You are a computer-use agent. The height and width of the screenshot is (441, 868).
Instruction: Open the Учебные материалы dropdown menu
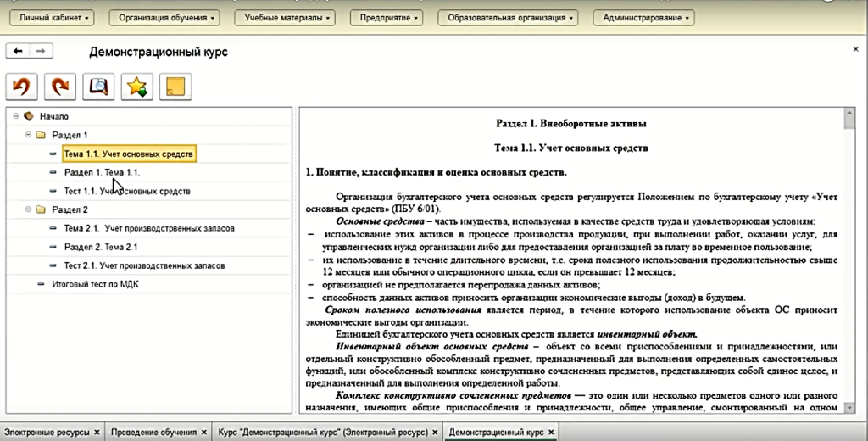285,18
